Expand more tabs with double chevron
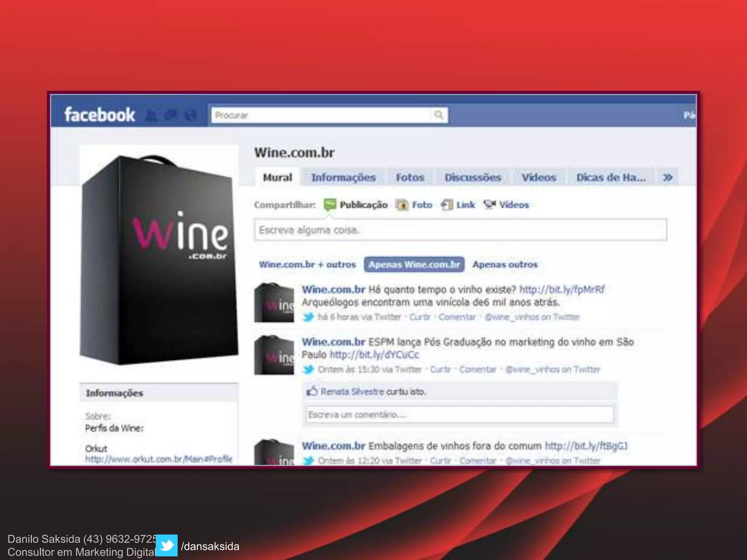Image resolution: width=747 pixels, height=560 pixels. [667, 178]
